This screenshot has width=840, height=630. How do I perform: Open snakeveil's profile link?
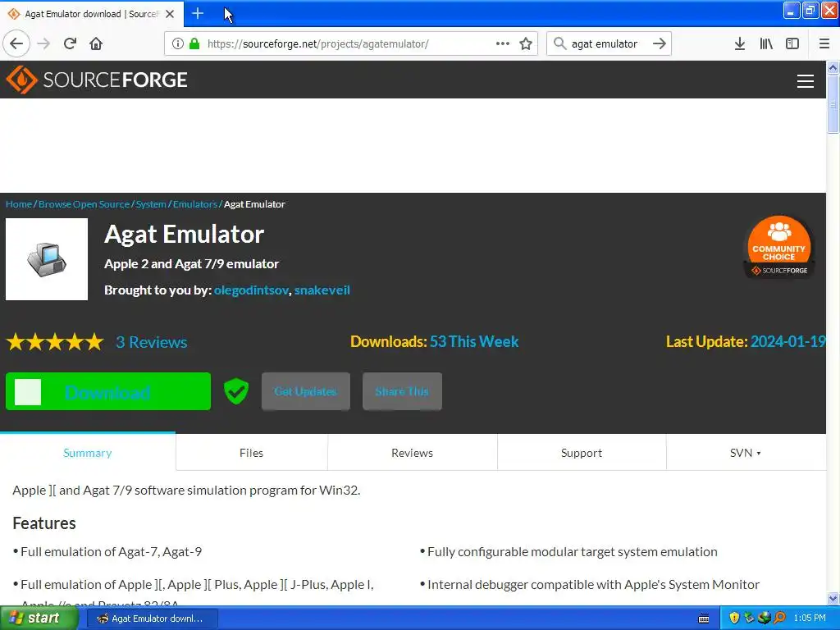tap(322, 290)
